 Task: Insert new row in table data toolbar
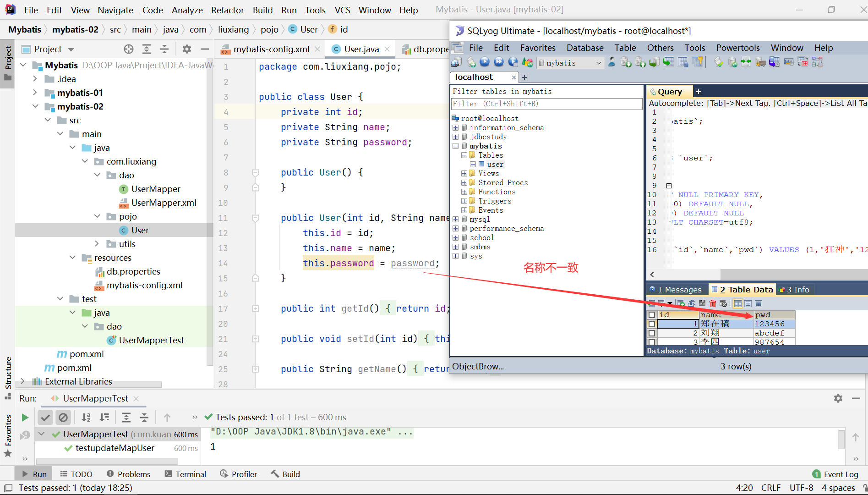(x=681, y=303)
